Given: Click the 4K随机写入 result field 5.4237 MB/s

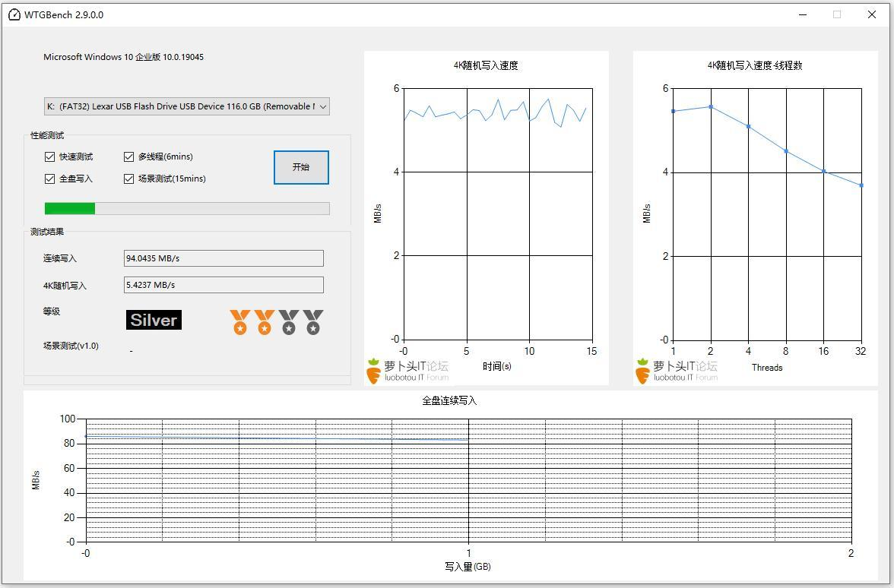Looking at the screenshot, I should click(223, 285).
